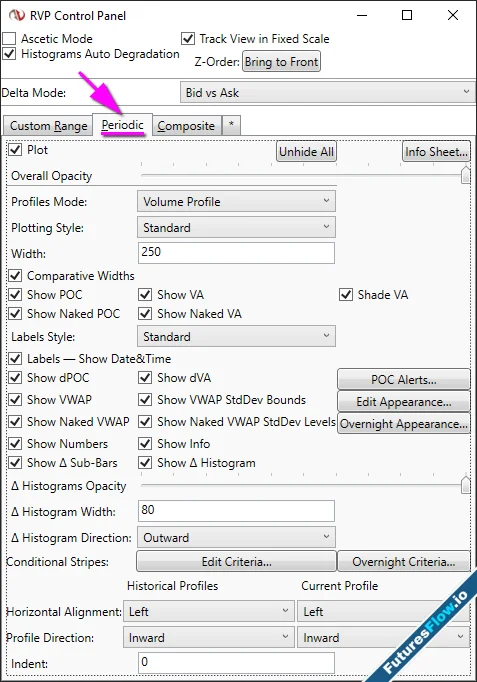
Task: Click the Width input field
Action: (236, 253)
